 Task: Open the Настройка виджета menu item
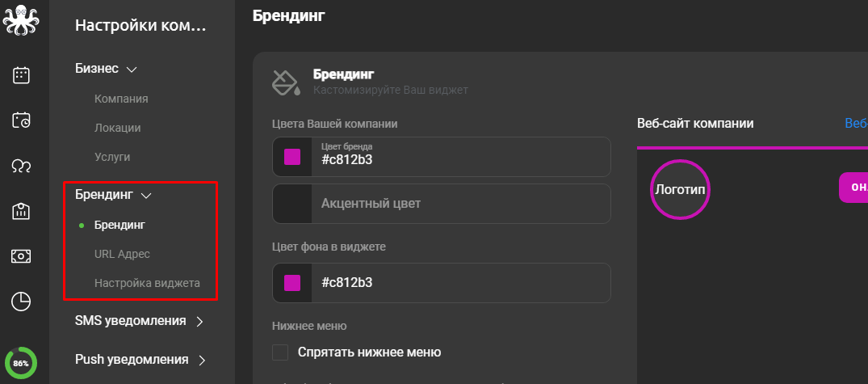pyautogui.click(x=147, y=283)
